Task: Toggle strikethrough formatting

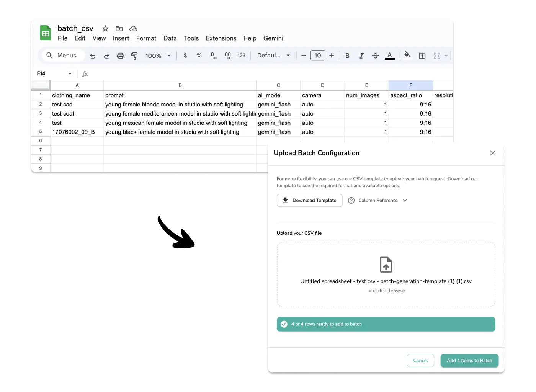Action: click(375, 56)
